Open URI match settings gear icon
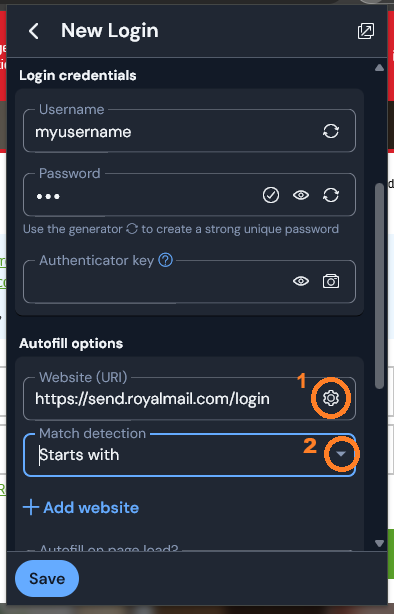Viewport: 394px width, 614px height. click(331, 398)
